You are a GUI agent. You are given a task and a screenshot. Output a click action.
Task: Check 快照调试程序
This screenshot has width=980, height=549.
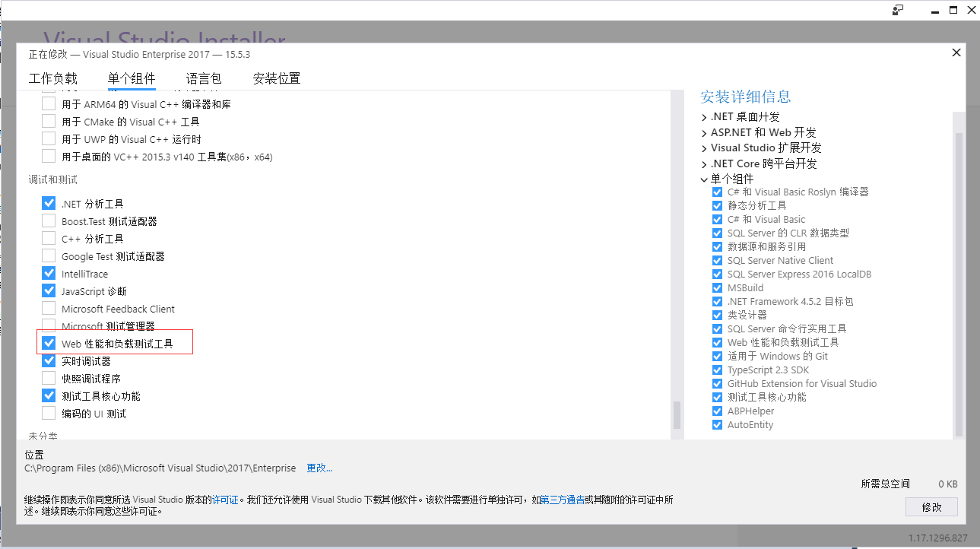click(49, 379)
